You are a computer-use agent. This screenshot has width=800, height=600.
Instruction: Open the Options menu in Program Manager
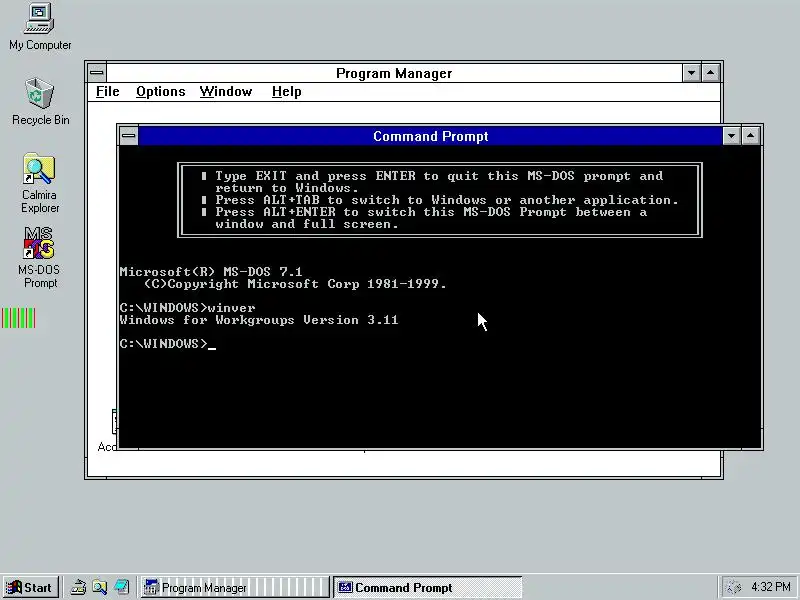[x=161, y=92]
